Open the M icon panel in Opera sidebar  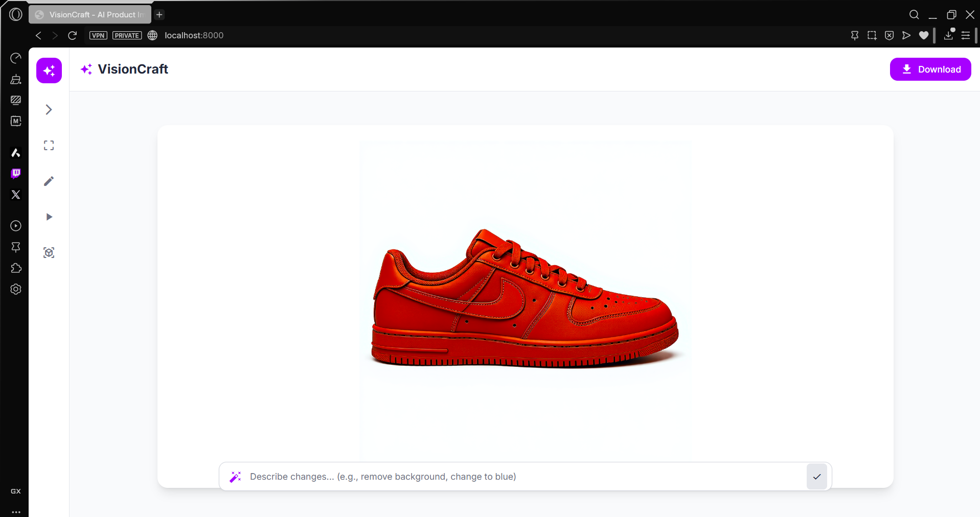pos(16,121)
